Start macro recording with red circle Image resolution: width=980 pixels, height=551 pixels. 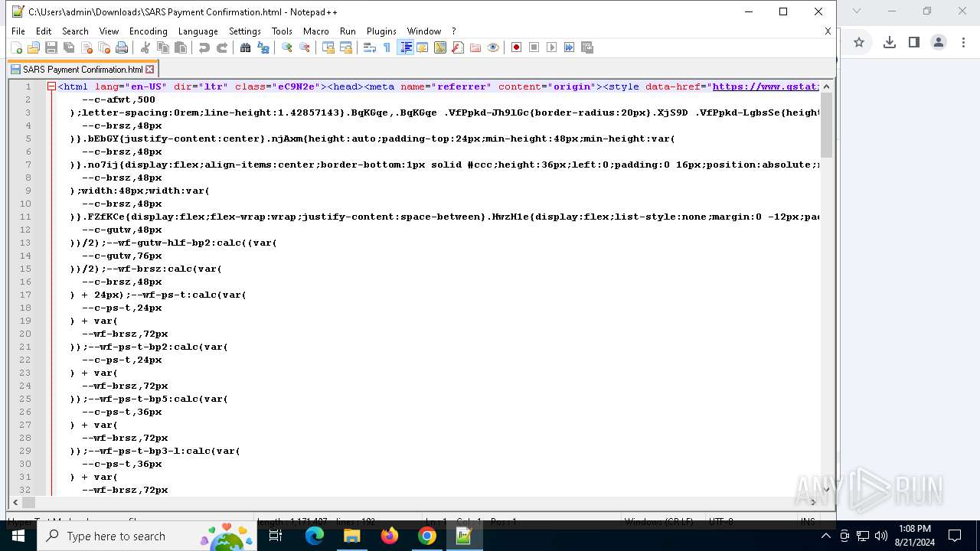(x=517, y=47)
